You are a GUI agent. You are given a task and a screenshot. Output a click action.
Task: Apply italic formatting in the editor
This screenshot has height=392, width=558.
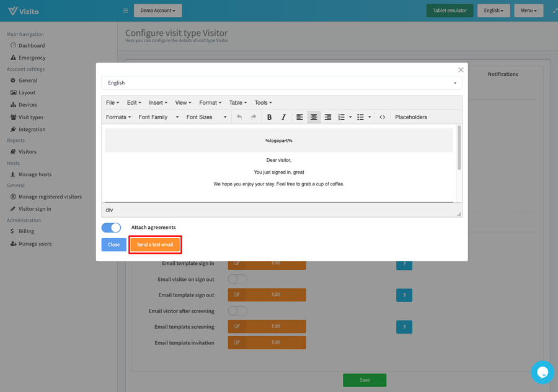(x=283, y=117)
